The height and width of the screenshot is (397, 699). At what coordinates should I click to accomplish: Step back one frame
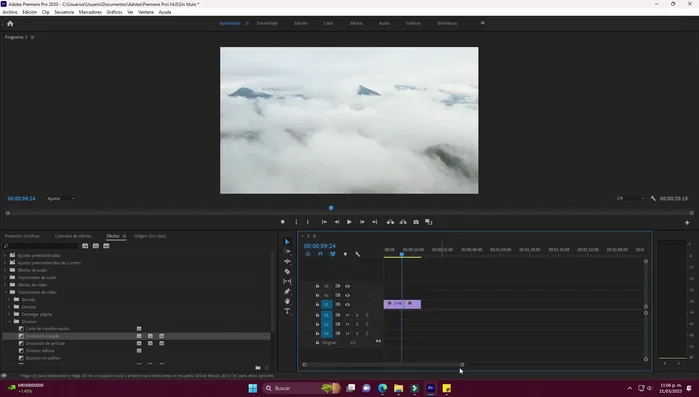tap(337, 222)
